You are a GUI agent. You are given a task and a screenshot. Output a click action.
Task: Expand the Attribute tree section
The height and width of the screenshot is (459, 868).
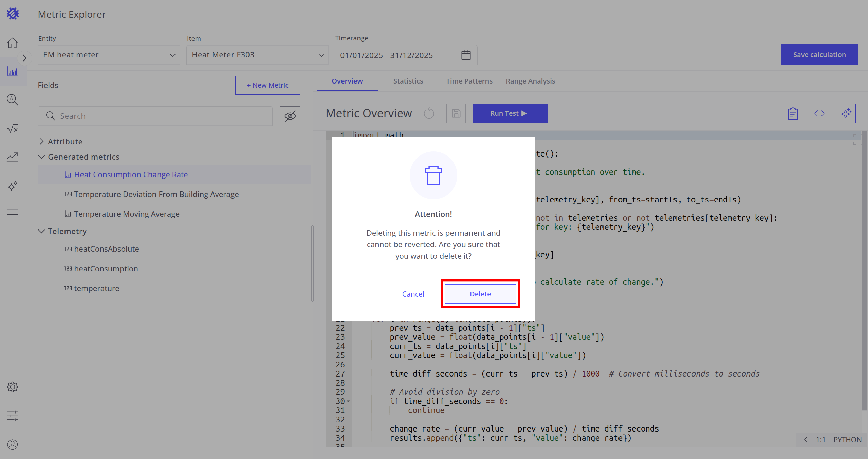(x=41, y=142)
